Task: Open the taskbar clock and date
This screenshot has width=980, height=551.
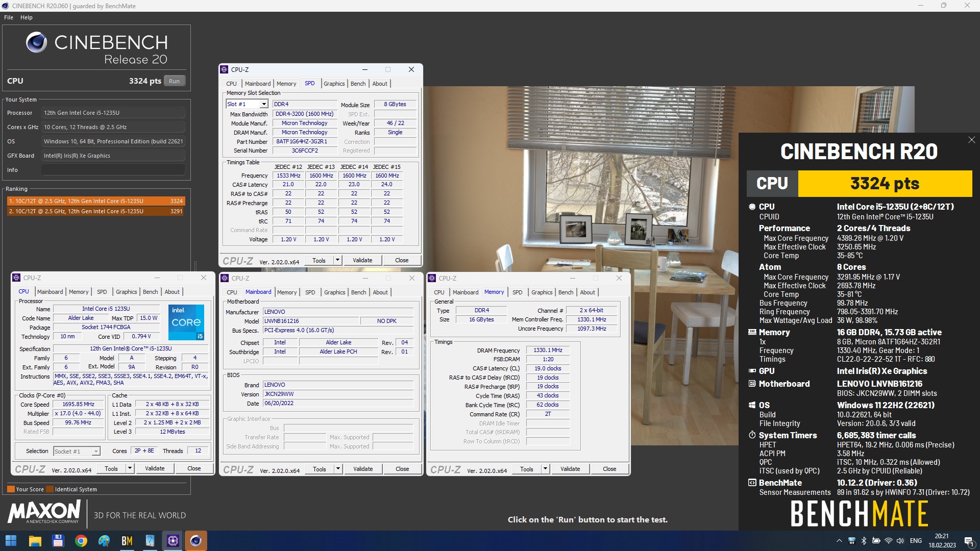Action: [x=942, y=541]
